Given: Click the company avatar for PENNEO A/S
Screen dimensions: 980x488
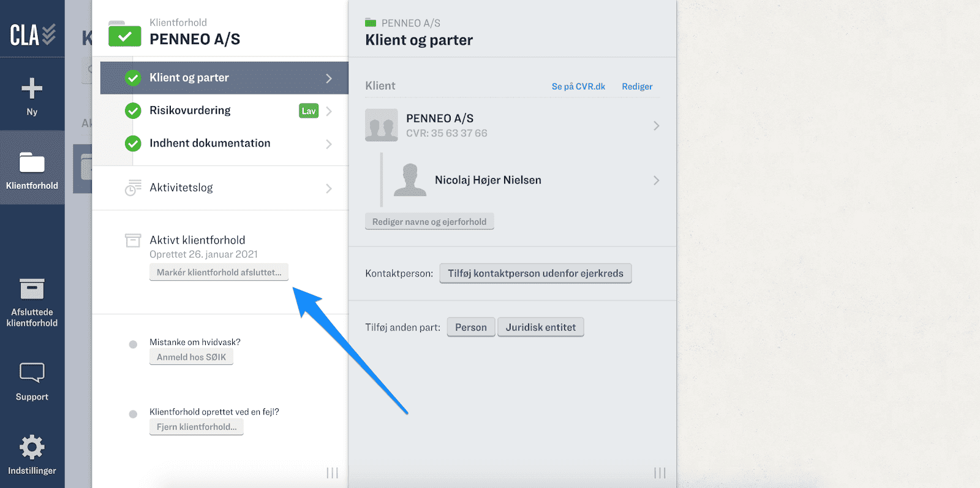Looking at the screenshot, I should tap(381, 125).
